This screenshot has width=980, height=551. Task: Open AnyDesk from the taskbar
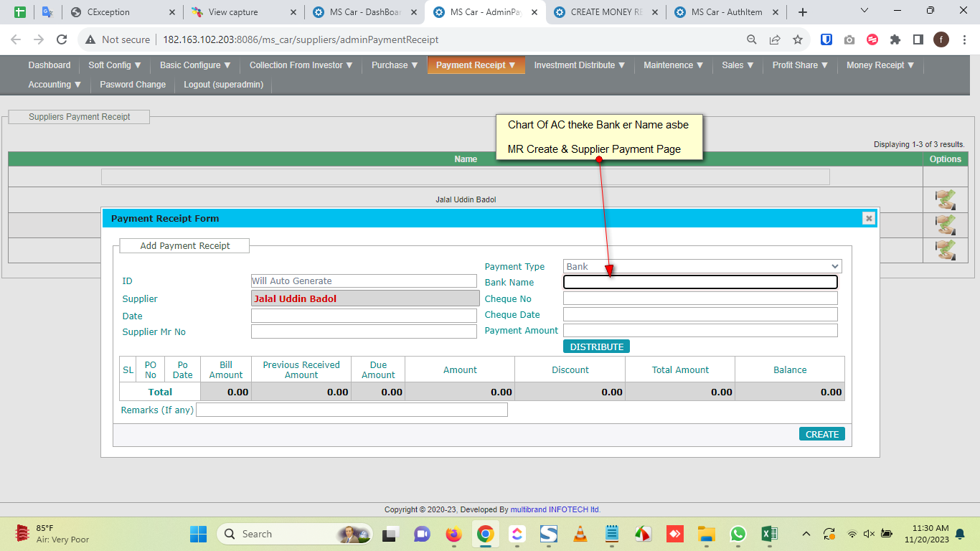click(x=674, y=534)
